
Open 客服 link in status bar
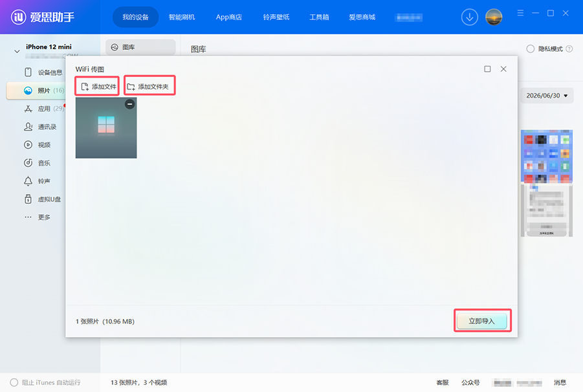coord(443,382)
